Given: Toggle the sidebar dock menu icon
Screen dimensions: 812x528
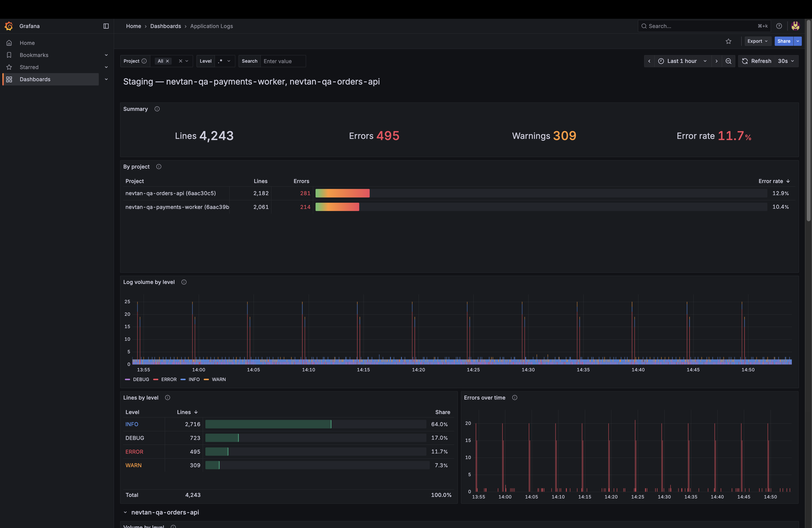Looking at the screenshot, I should (x=106, y=26).
